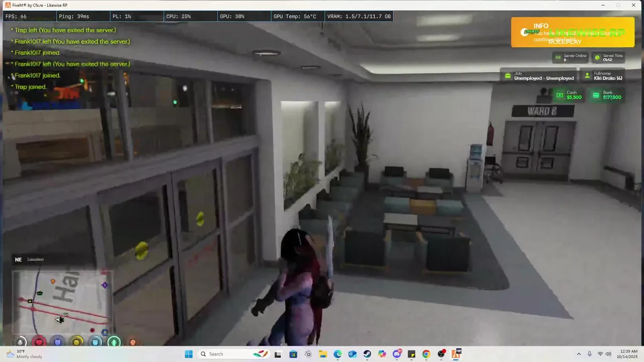Viewport: 644px width, 362px height.
Task: Click the '$177,800' bank balance
Action: [612, 97]
